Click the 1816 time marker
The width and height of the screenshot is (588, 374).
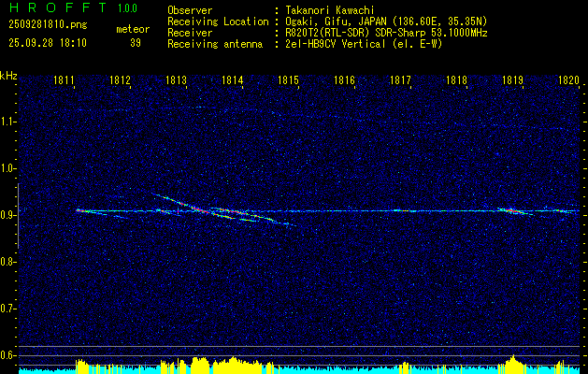344,79
